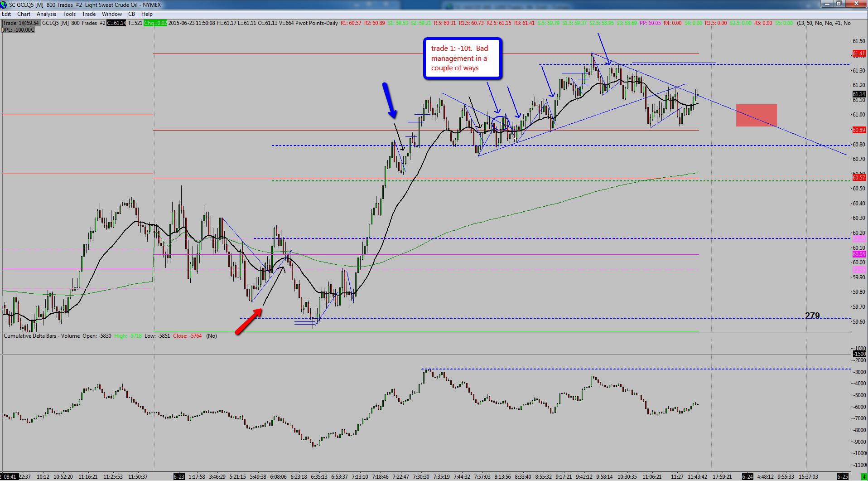
Task: Click the green 'High: -5718' delta value
Action: click(128, 336)
